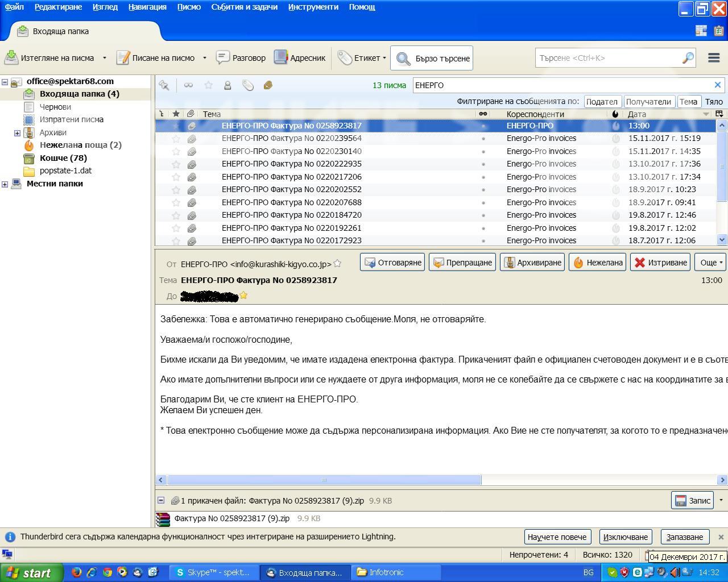Expand the Архиви folder tree
This screenshot has height=582, width=728.
click(x=17, y=133)
